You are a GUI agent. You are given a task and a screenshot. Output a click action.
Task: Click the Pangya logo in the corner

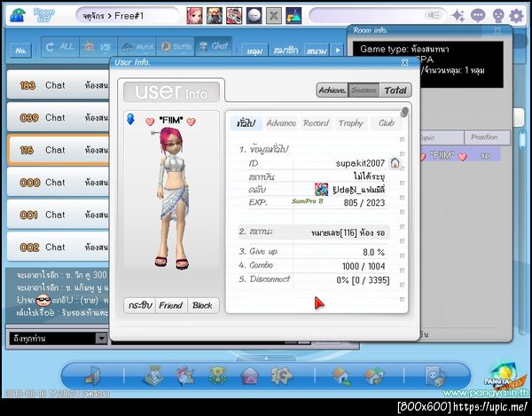[505, 376]
